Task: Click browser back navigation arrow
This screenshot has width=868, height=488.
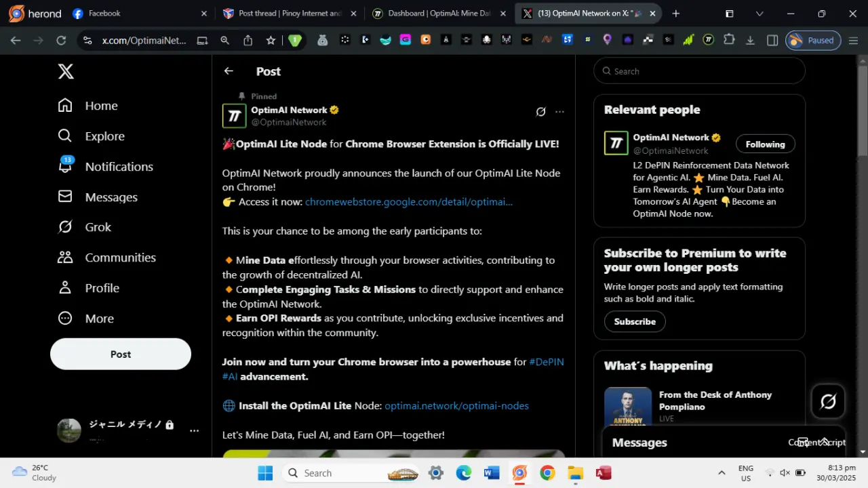Action: [16, 41]
